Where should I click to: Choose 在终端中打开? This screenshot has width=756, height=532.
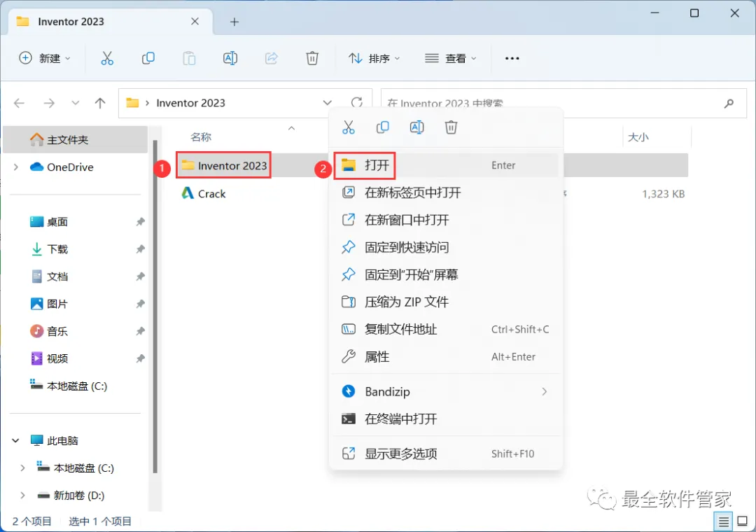(x=445, y=419)
